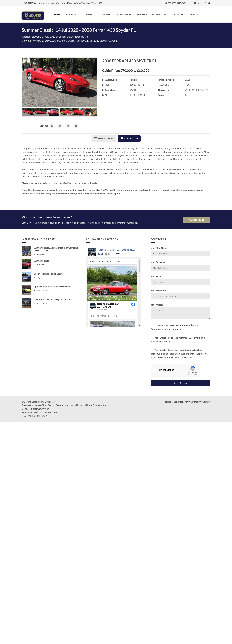
Task: Open April and June auctions combined post
Action: tap(52, 287)
